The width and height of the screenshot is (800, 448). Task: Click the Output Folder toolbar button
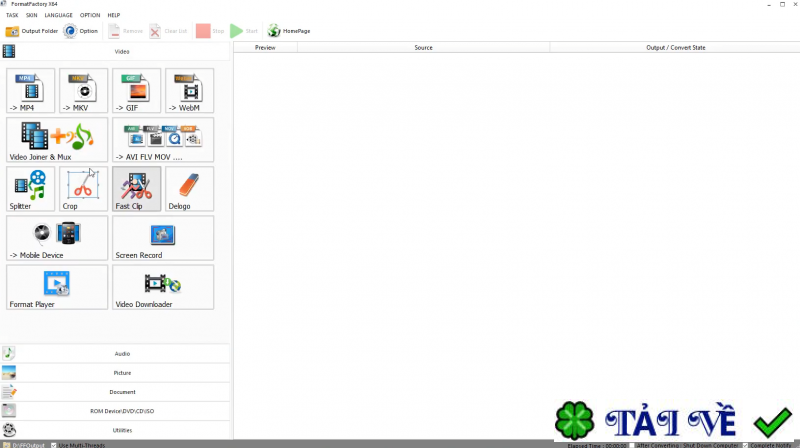[x=32, y=31]
